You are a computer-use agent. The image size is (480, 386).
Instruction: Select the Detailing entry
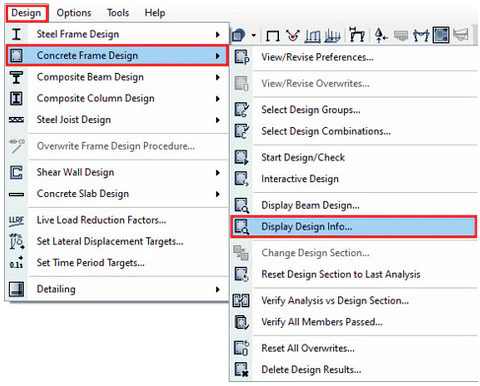point(117,289)
